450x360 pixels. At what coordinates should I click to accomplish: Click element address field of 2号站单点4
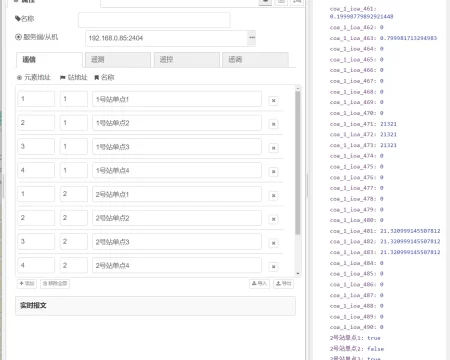tap(36, 265)
